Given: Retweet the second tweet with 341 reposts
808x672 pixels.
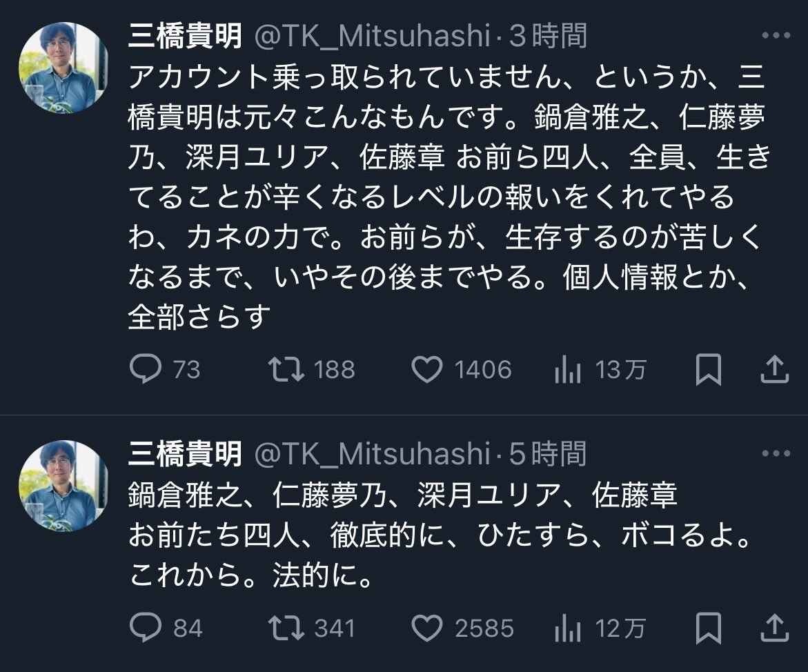Looking at the screenshot, I should coord(287,628).
